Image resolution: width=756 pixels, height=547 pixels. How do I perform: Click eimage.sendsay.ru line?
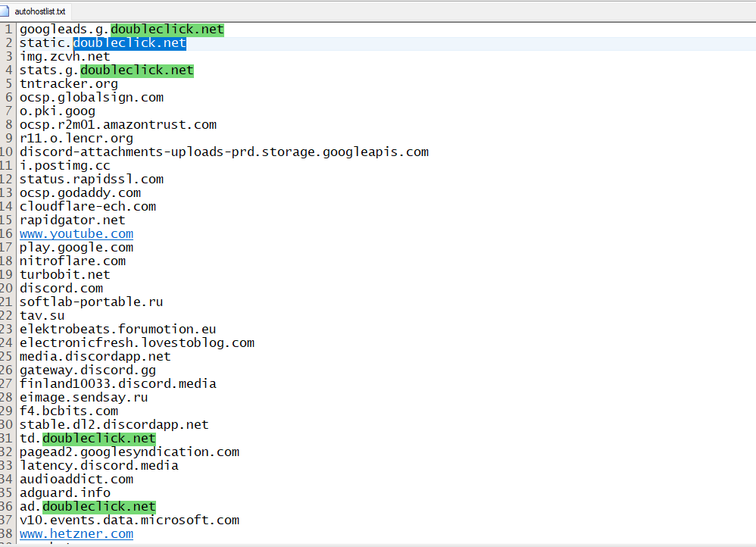(84, 398)
